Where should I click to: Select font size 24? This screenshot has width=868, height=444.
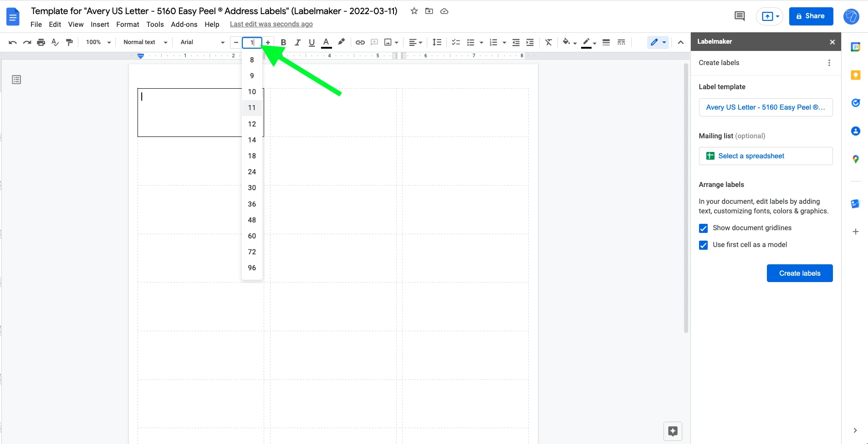252,172
